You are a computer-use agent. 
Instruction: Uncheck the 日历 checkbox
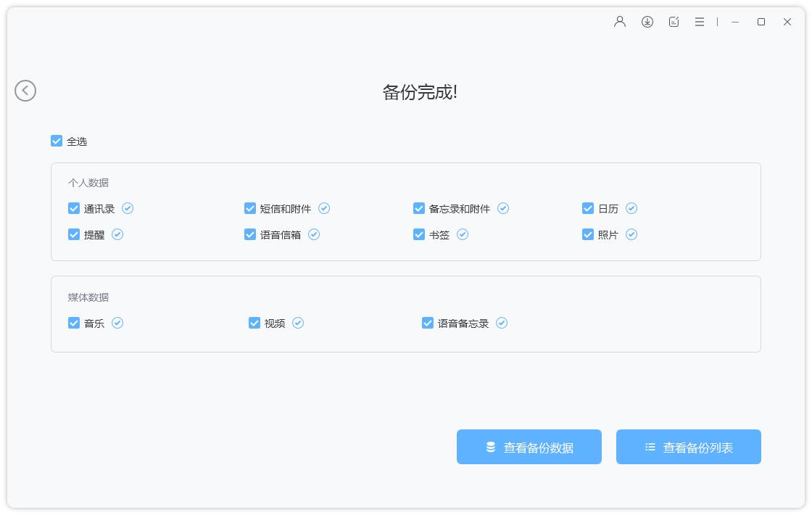[587, 208]
